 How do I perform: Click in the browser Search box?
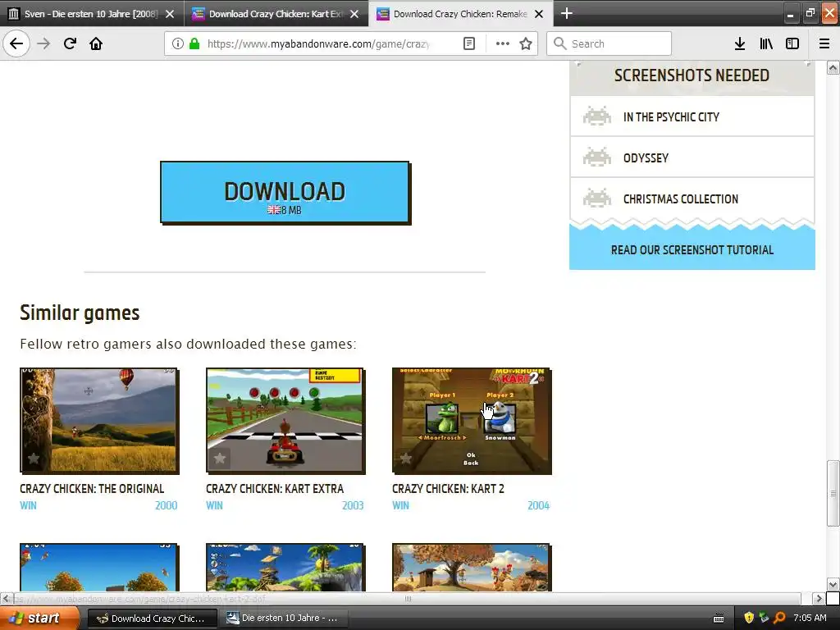pyautogui.click(x=609, y=43)
